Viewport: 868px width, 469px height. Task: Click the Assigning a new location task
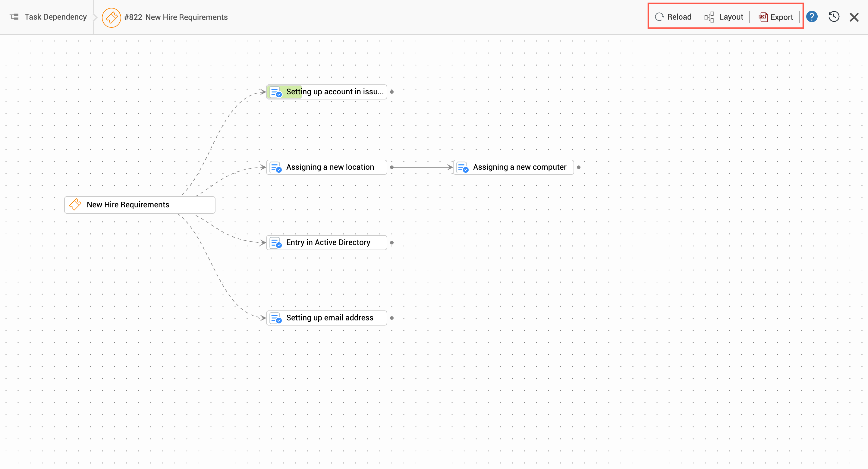coord(326,167)
